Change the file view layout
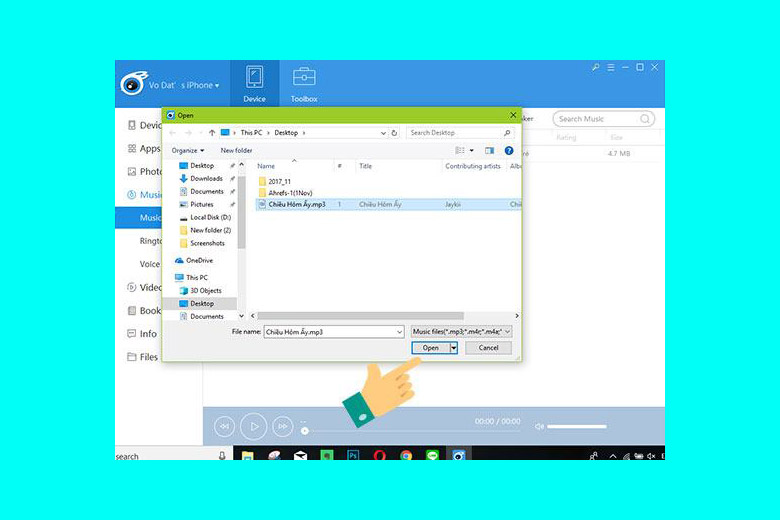780x520 pixels. (x=460, y=150)
